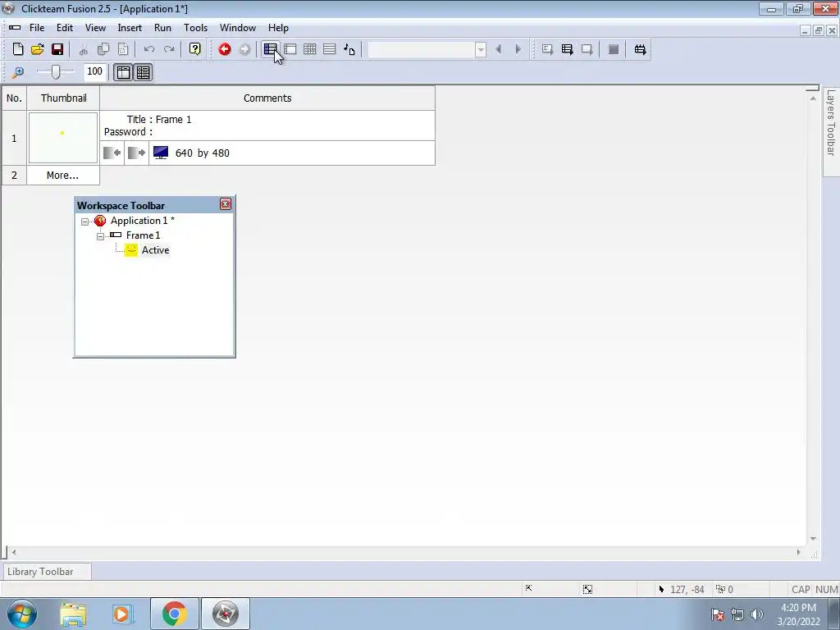Undo the last action

pos(149,49)
